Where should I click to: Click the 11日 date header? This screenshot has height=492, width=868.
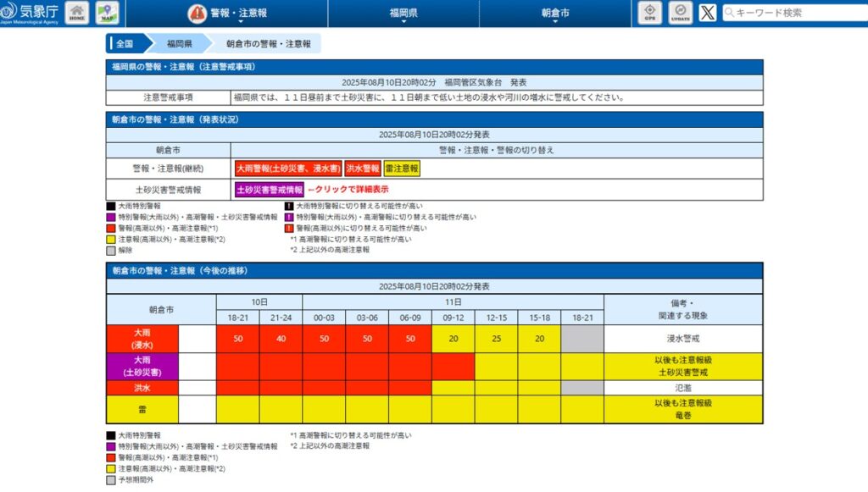(453, 302)
